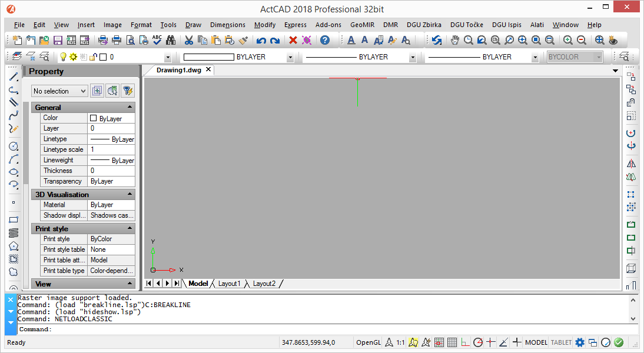Viewport: 644px width, 353px height.
Task: Switch to the Layout2 tab
Action: 264,284
